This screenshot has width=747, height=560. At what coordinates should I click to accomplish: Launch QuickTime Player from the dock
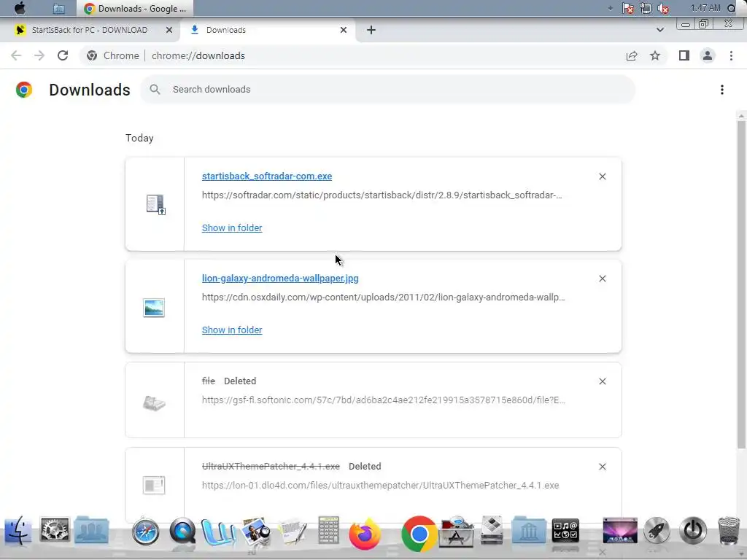coord(182,531)
